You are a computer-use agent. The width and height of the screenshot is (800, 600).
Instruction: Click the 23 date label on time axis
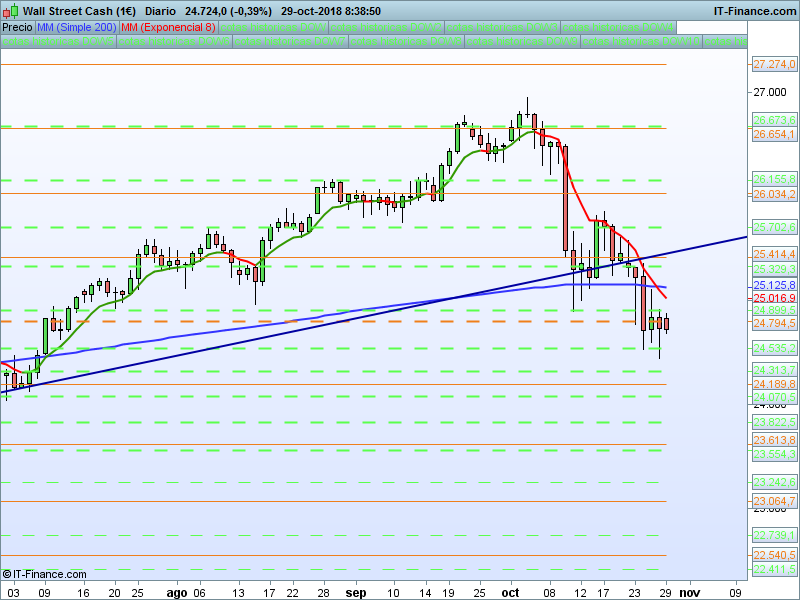pos(634,593)
